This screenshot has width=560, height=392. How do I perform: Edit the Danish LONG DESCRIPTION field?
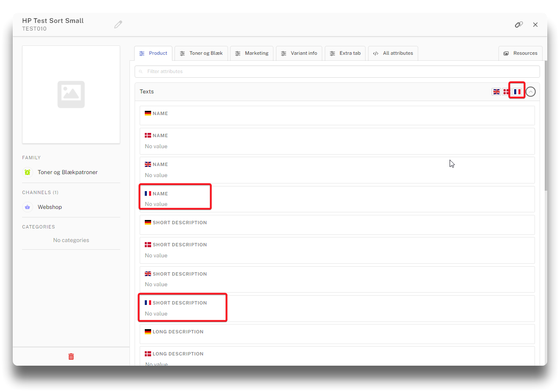coord(337,356)
